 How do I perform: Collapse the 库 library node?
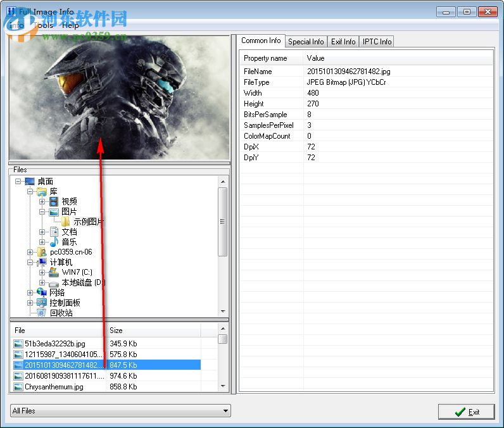coord(30,192)
